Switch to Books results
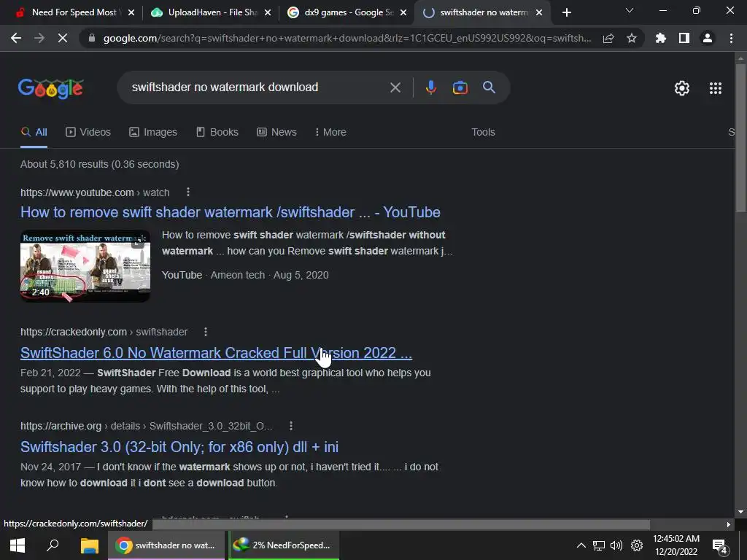 pyautogui.click(x=217, y=133)
